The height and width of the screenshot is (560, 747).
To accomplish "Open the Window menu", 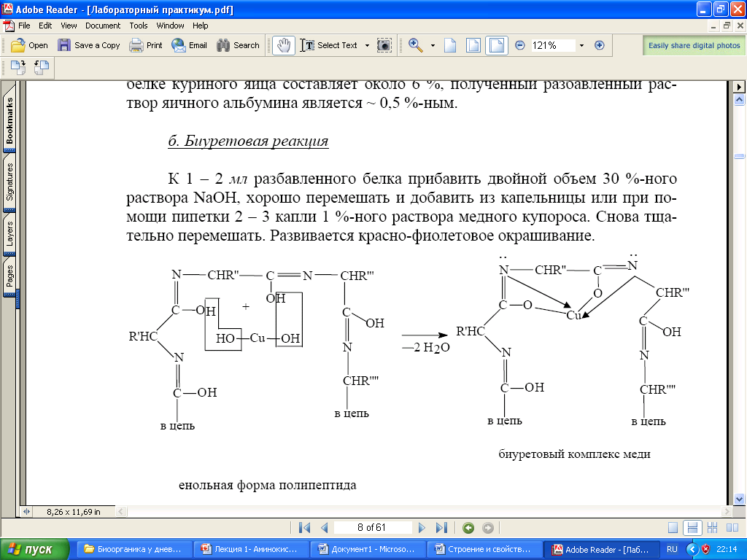I will (x=170, y=26).
